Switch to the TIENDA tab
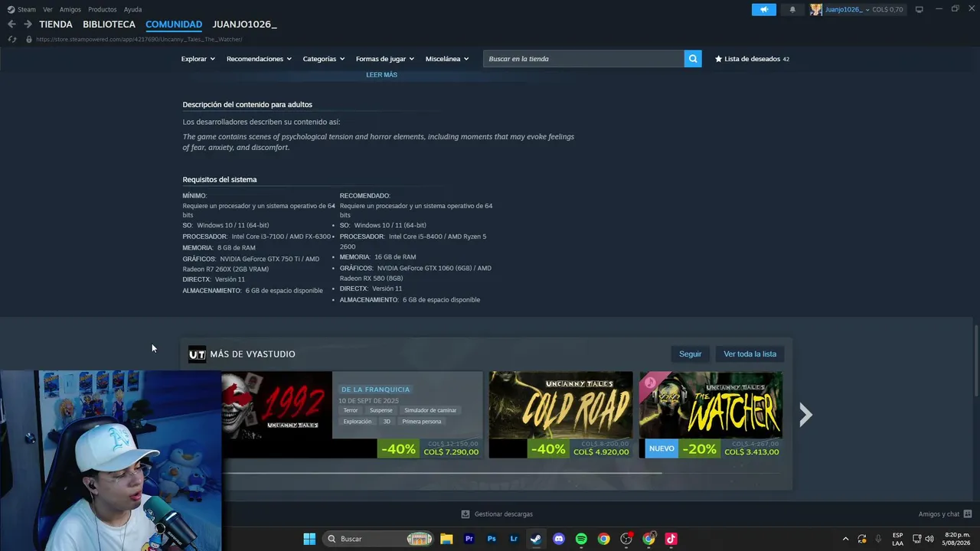The width and height of the screenshot is (980, 551). point(56,24)
